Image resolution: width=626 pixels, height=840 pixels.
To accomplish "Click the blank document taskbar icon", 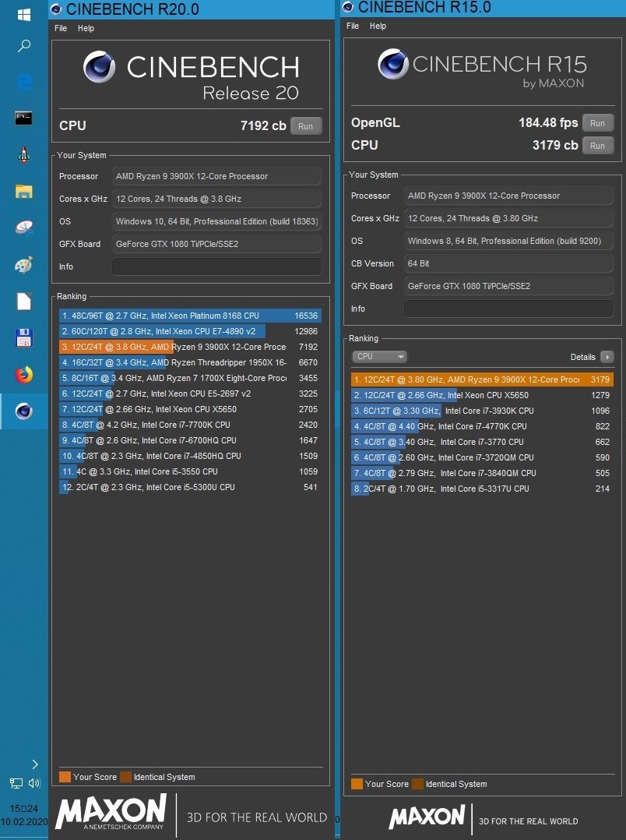I will 23,302.
